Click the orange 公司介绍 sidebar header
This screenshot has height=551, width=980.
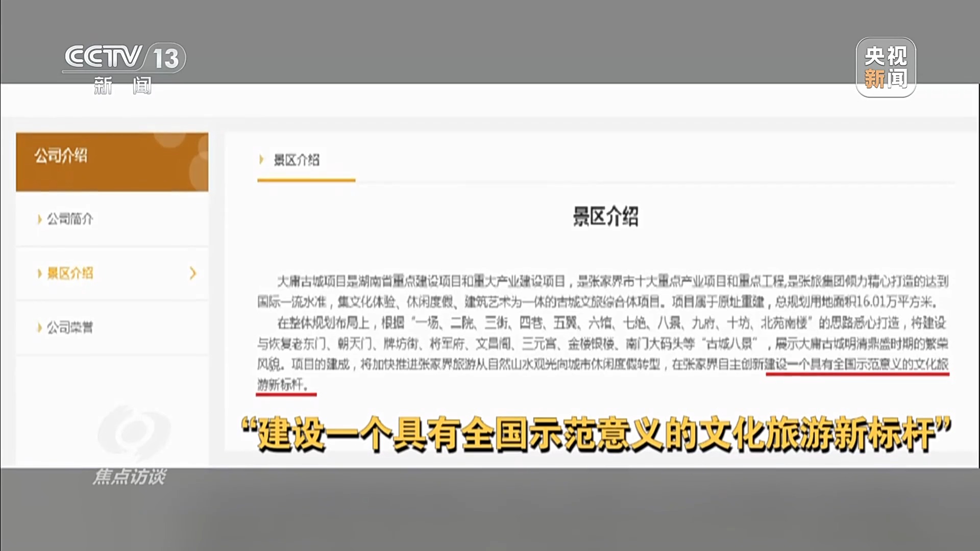[x=112, y=162]
